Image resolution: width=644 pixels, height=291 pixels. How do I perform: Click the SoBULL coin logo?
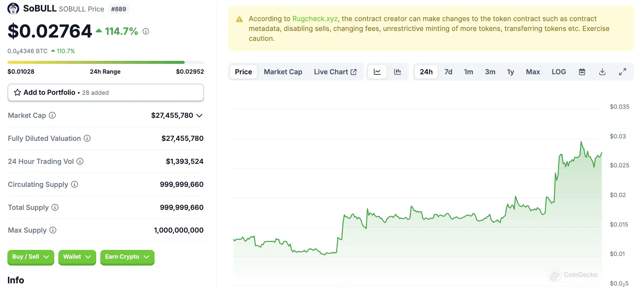coord(13,9)
